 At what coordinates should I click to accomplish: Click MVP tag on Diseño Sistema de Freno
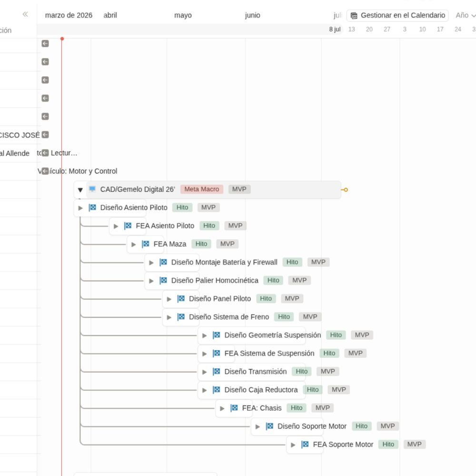click(310, 317)
